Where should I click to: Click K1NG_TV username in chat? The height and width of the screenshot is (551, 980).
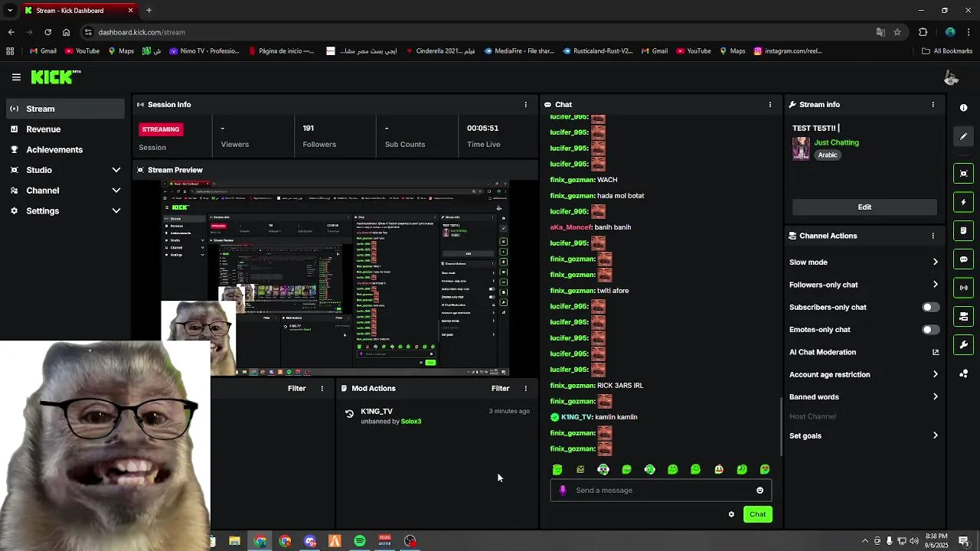click(x=577, y=417)
